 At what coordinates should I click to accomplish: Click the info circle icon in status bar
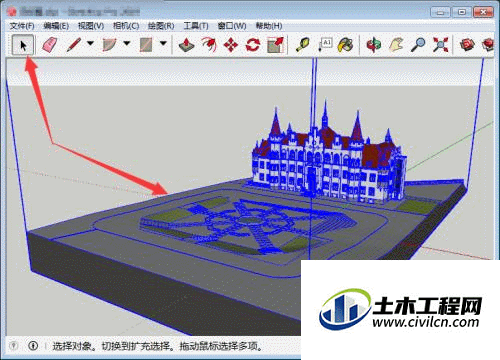click(x=33, y=346)
